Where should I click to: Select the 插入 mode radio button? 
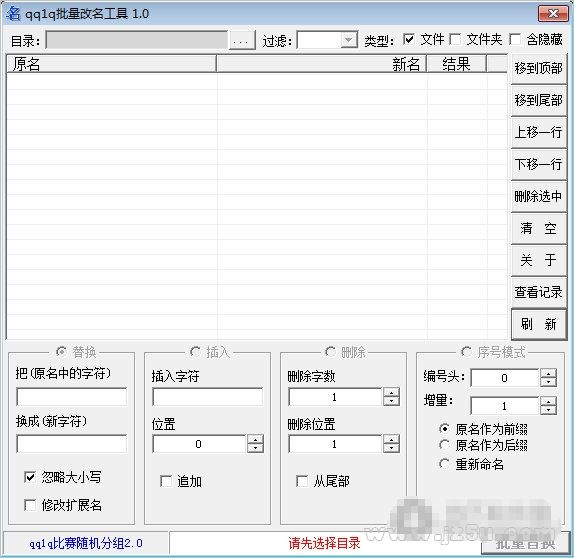[195, 352]
